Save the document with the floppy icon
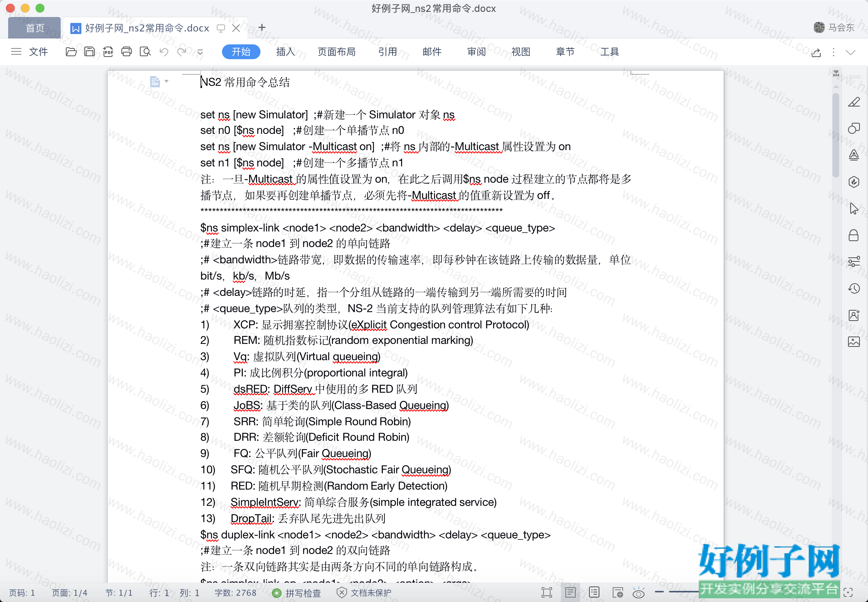Viewport: 868px width, 602px height. (x=90, y=52)
